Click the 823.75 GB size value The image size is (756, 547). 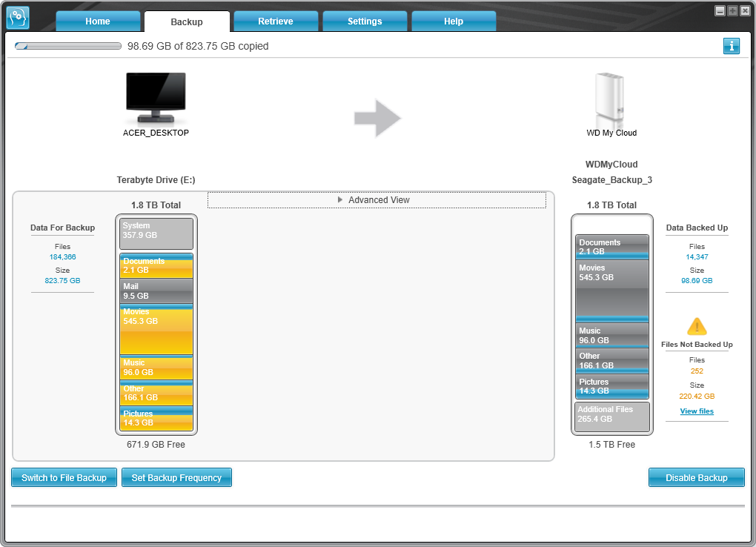pyautogui.click(x=63, y=281)
